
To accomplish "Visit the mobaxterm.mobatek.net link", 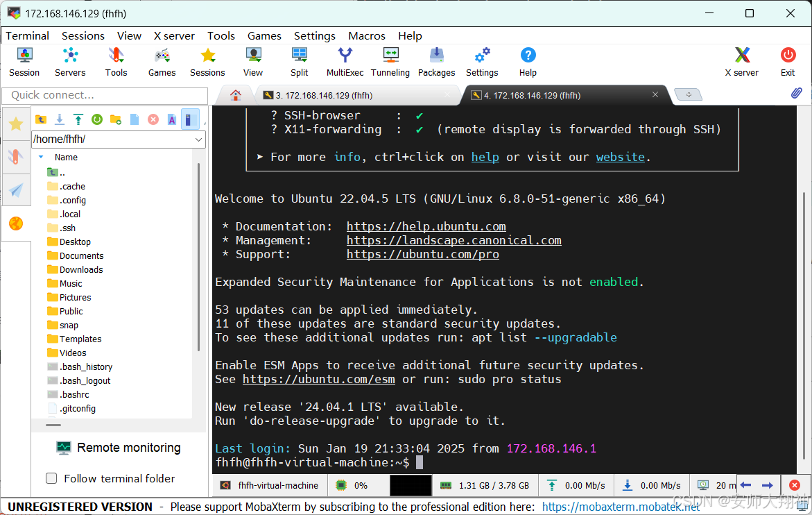I will (x=621, y=506).
